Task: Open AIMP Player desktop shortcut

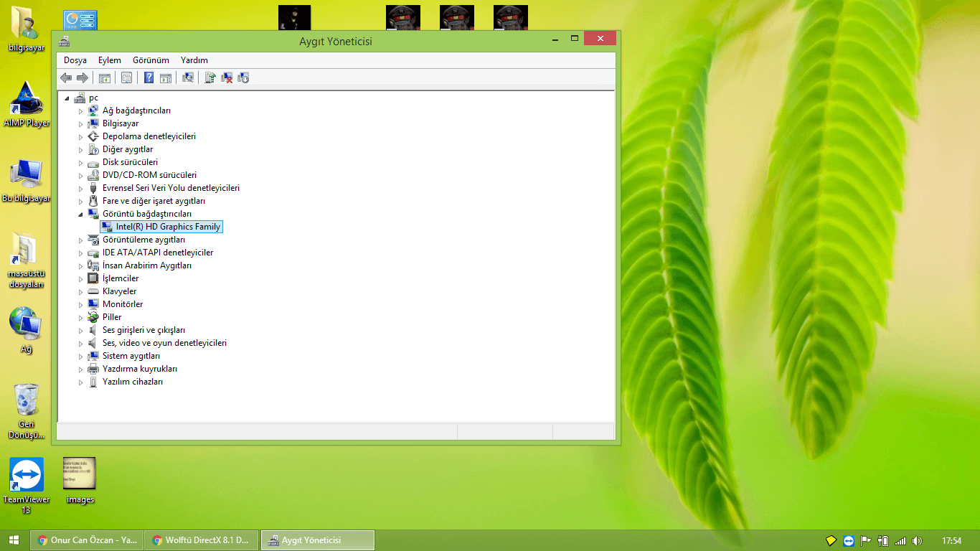Action: [x=27, y=104]
